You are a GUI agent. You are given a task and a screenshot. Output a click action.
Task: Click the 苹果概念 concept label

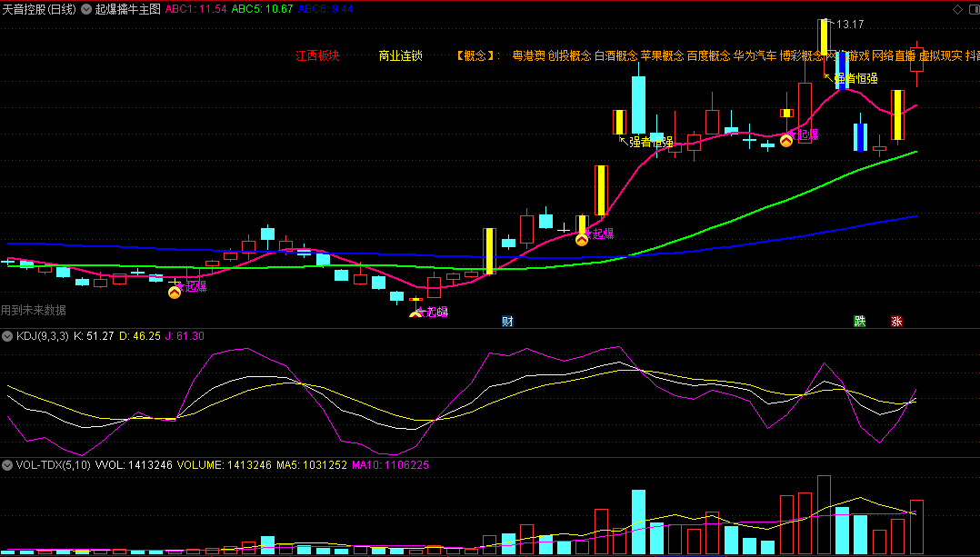tap(662, 55)
